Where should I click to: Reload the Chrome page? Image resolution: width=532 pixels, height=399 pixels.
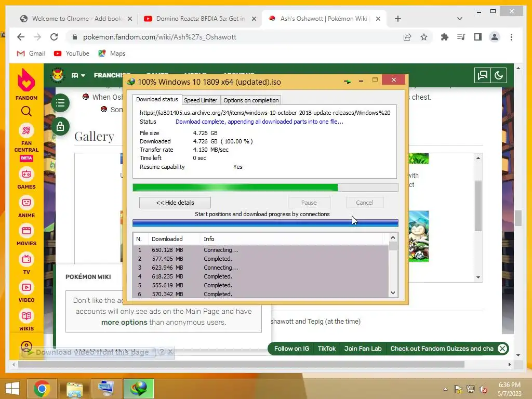(54, 37)
